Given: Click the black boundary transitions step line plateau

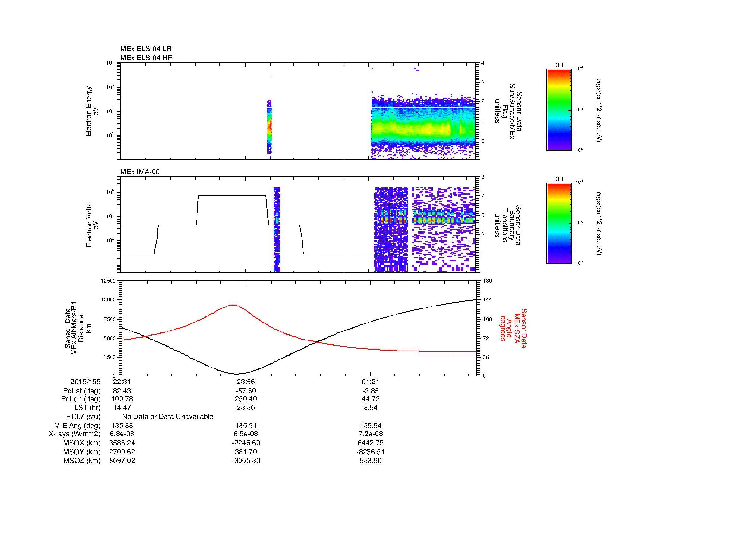Looking at the screenshot, I should pos(232,195).
